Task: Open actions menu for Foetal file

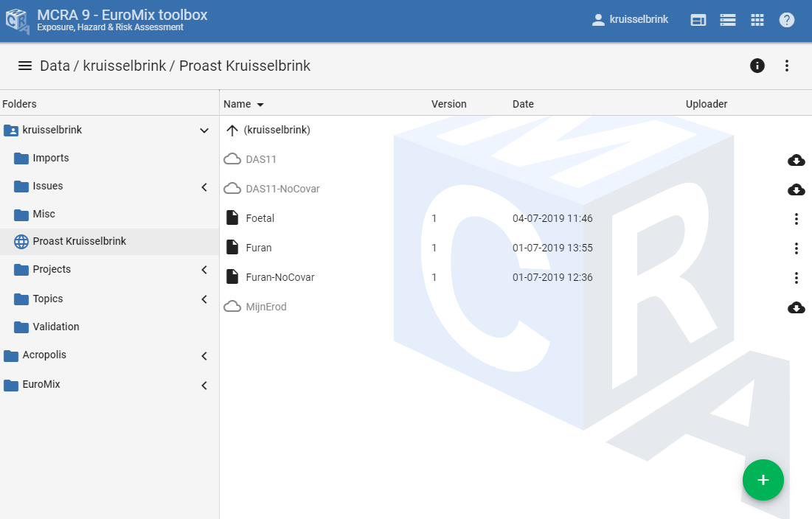Action: (796, 218)
